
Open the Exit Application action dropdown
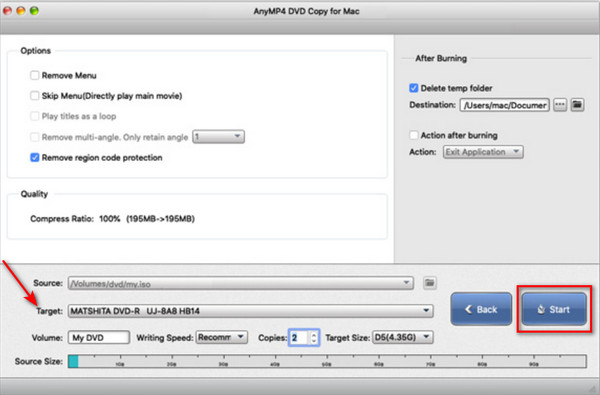point(483,152)
